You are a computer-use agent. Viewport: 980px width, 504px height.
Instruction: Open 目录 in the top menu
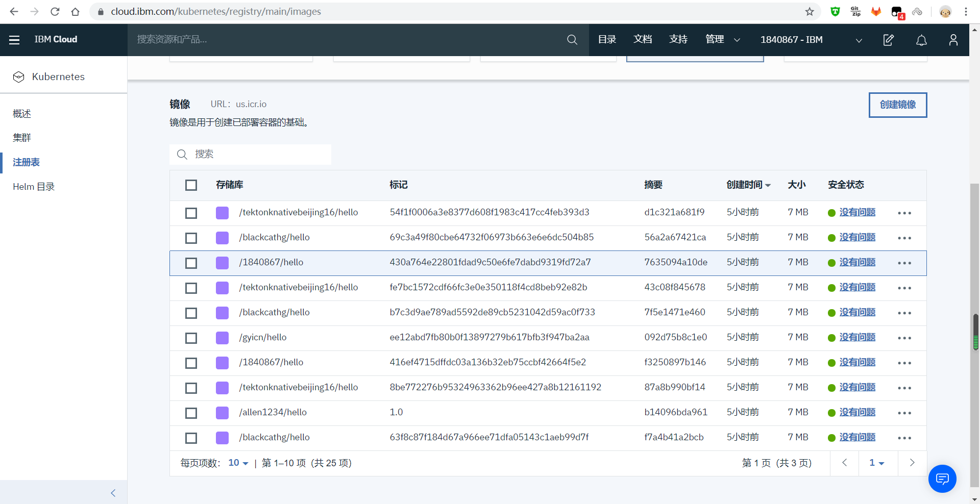point(607,40)
